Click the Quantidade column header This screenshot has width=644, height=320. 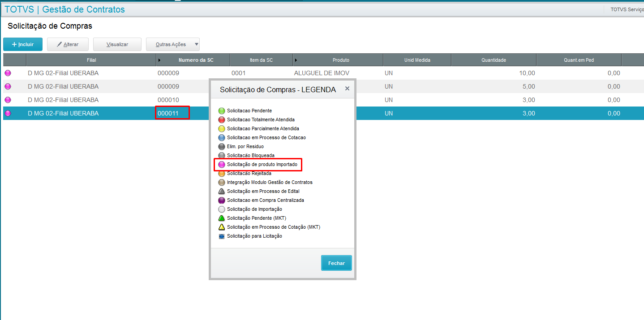click(x=494, y=60)
